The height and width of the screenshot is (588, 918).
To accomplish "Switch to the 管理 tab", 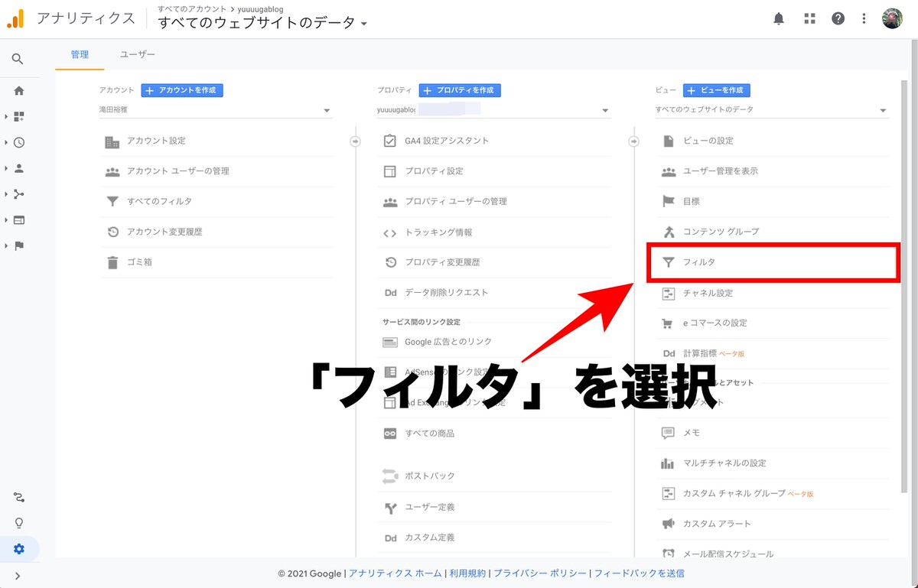I will [x=80, y=54].
